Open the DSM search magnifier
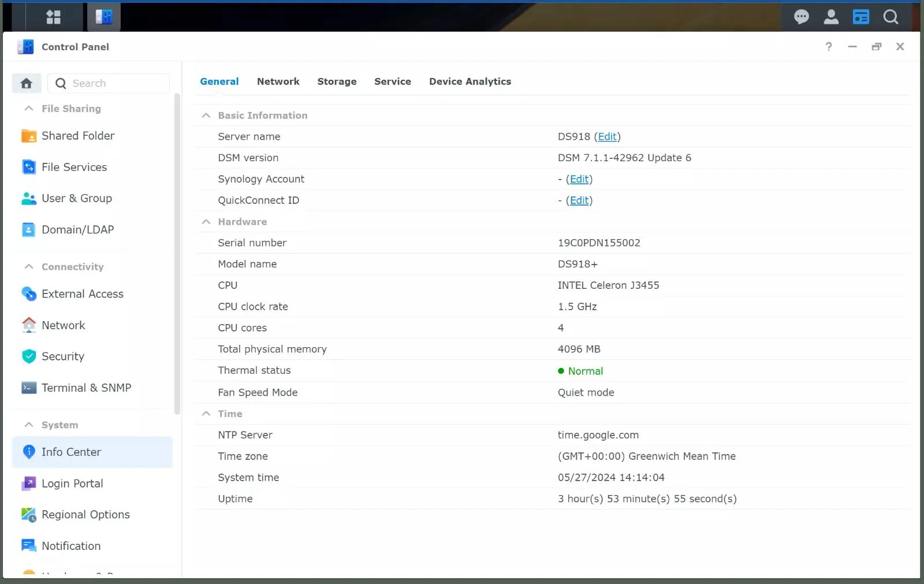Viewport: 924px width, 584px height. tap(891, 17)
